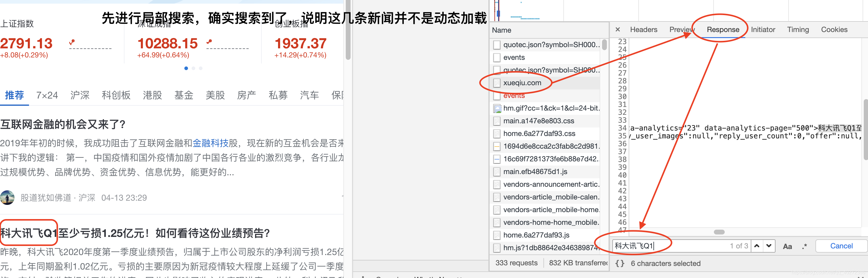The height and width of the screenshot is (278, 868).
Task: Toggle match case Aa option
Action: (787, 246)
